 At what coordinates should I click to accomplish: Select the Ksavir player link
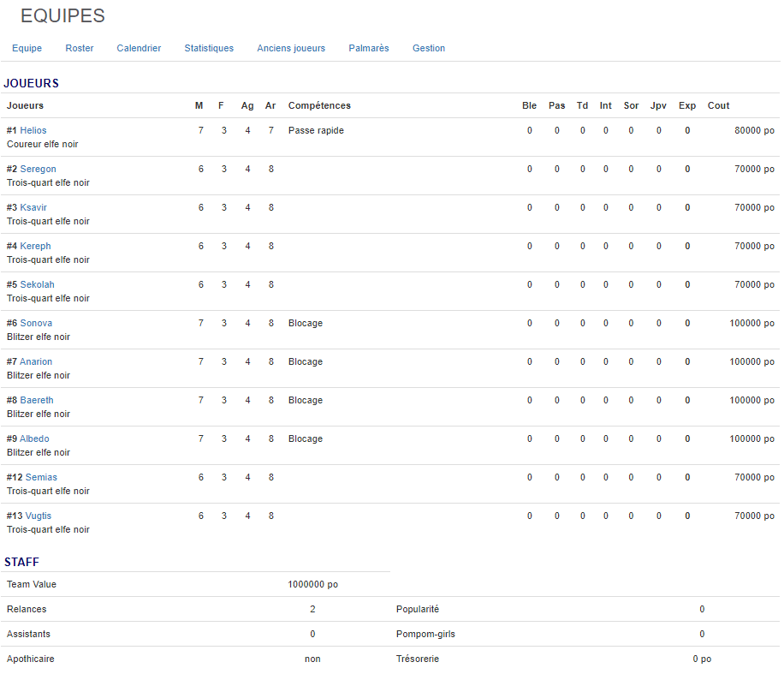click(x=33, y=207)
